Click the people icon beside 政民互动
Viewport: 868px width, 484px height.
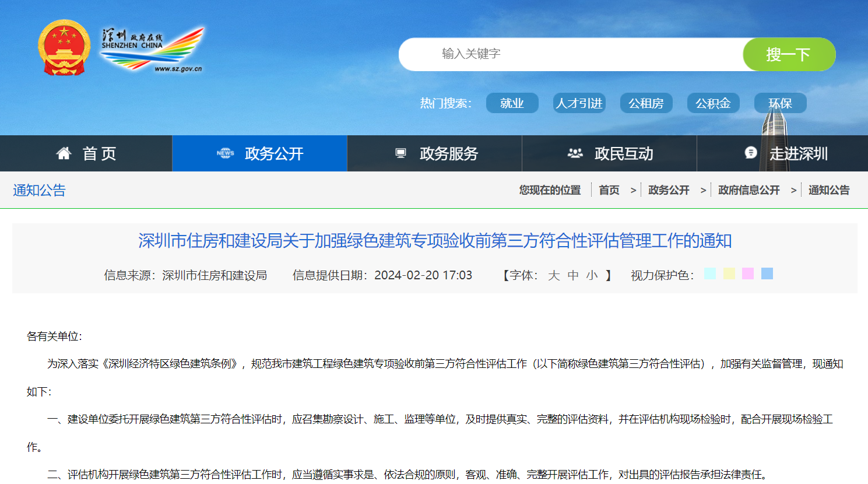pyautogui.click(x=575, y=153)
